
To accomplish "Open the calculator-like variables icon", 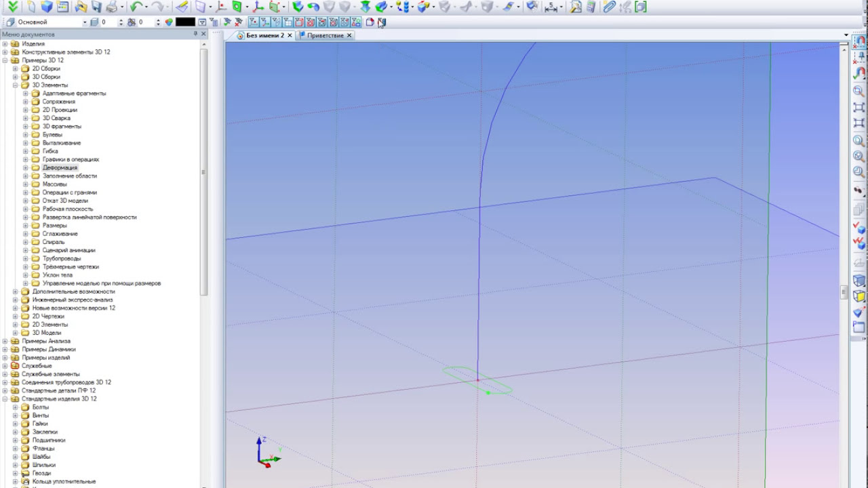I will point(590,7).
